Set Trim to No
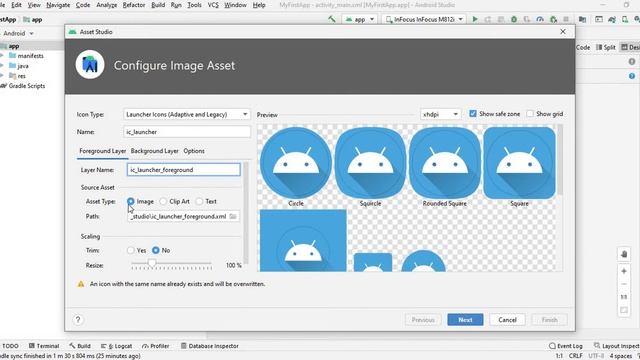Image resolution: width=640 pixels, height=360 pixels. (x=156, y=250)
